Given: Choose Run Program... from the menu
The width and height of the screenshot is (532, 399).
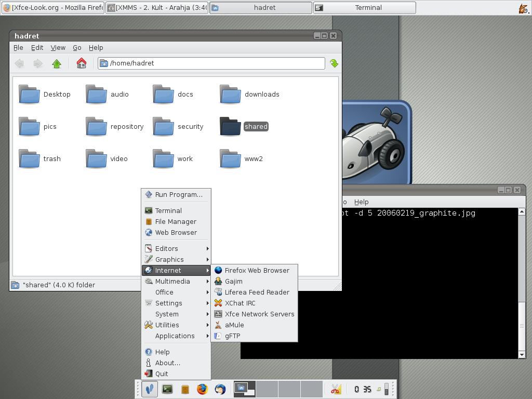Looking at the screenshot, I should [177, 194].
